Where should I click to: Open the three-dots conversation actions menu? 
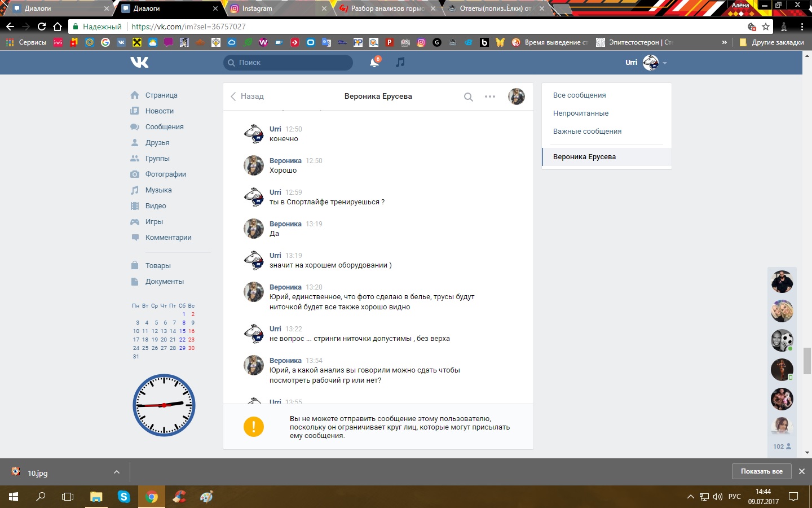[490, 97]
